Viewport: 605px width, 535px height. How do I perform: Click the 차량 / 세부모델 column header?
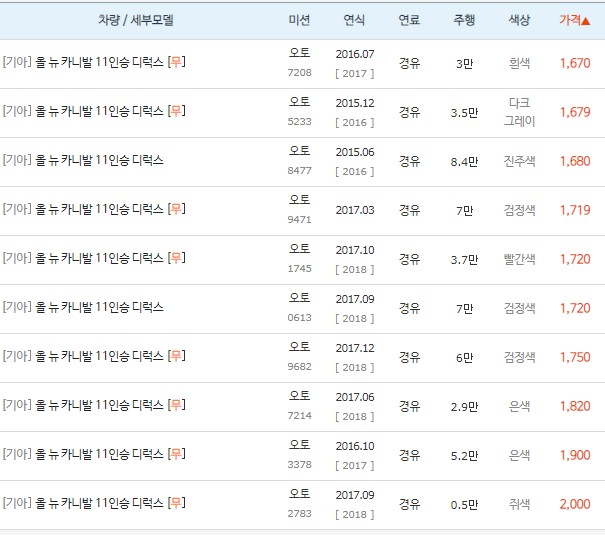coord(136,20)
